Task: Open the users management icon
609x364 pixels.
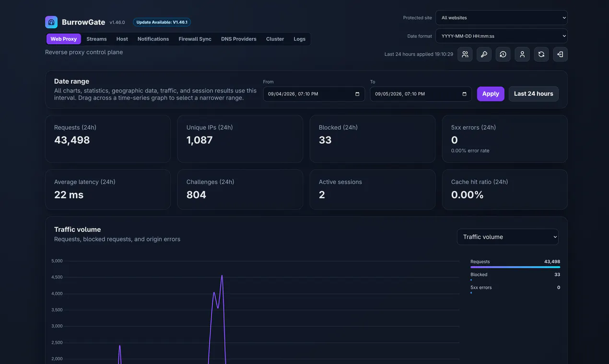Action: coord(465,54)
